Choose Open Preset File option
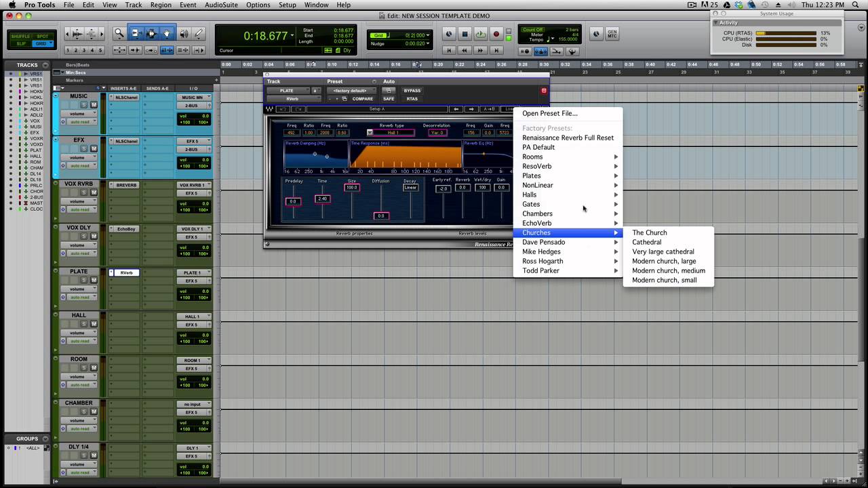The width and height of the screenshot is (868, 488). (550, 113)
